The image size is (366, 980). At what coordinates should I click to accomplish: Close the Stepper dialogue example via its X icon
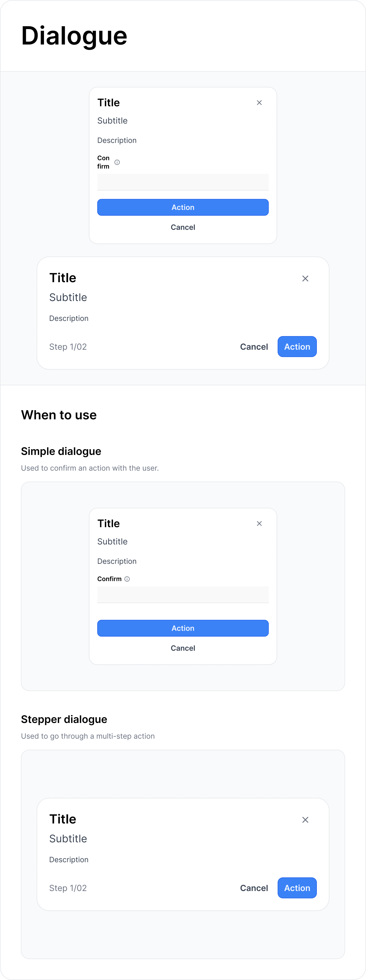(305, 820)
